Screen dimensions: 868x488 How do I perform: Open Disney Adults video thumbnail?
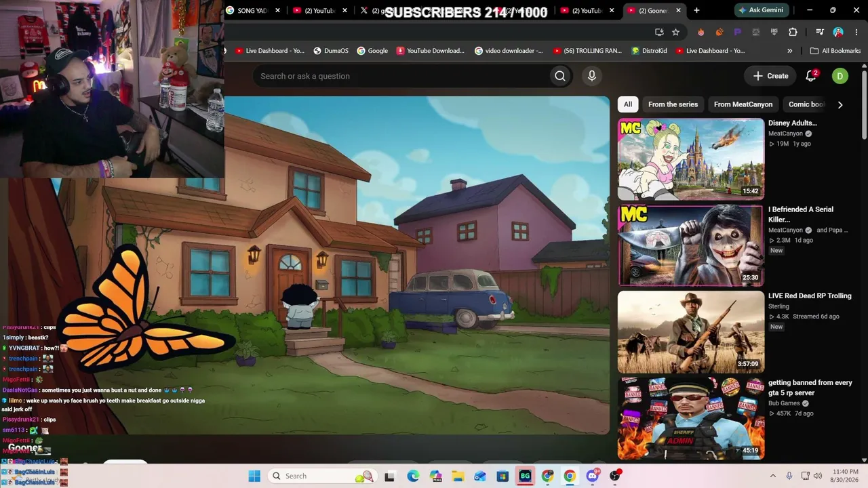coord(691,159)
